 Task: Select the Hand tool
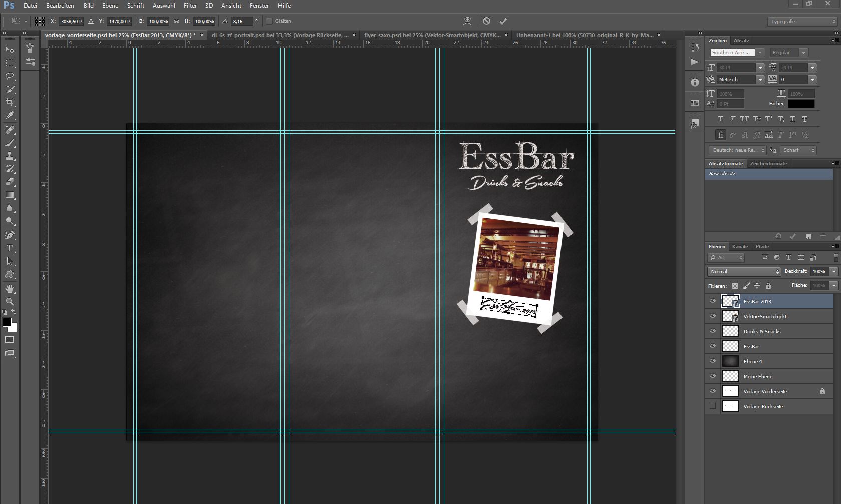[10, 289]
